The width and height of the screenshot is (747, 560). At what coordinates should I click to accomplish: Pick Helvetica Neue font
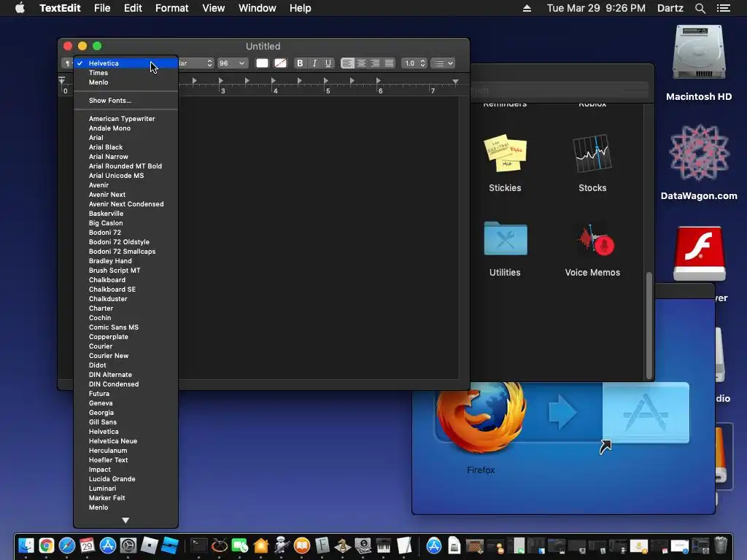point(125,441)
